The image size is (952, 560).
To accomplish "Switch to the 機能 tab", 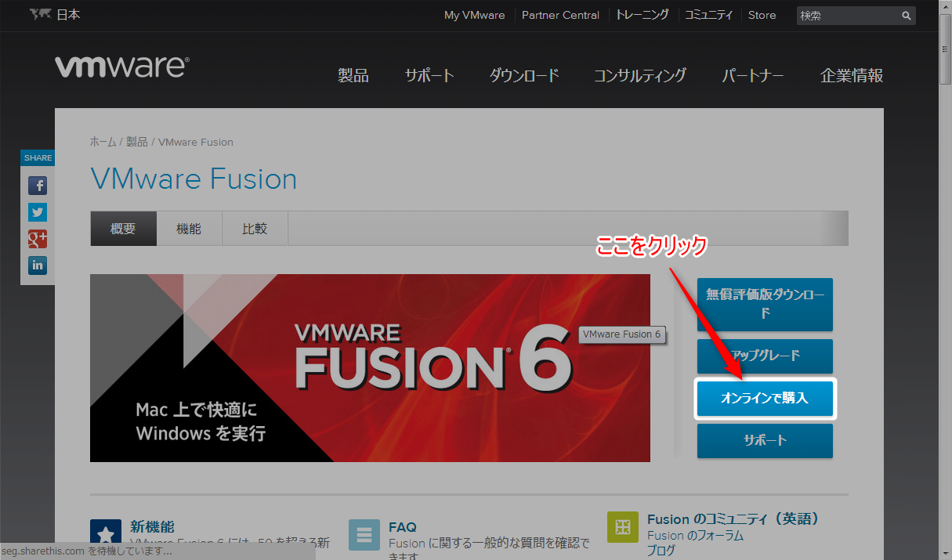I will [189, 229].
